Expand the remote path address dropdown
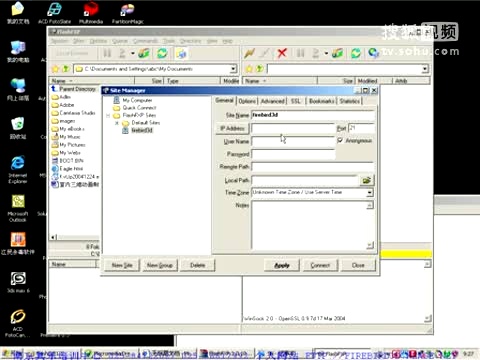The width and height of the screenshot is (480, 360). 425,69
